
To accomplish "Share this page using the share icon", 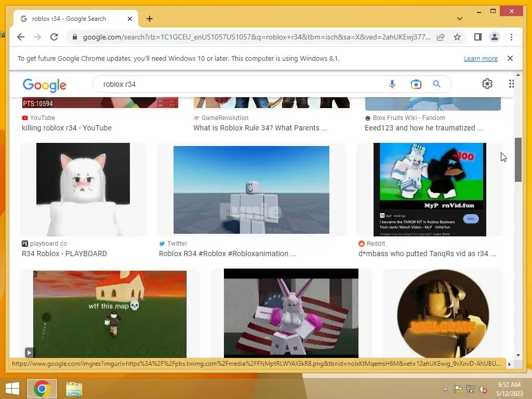I will (x=441, y=37).
